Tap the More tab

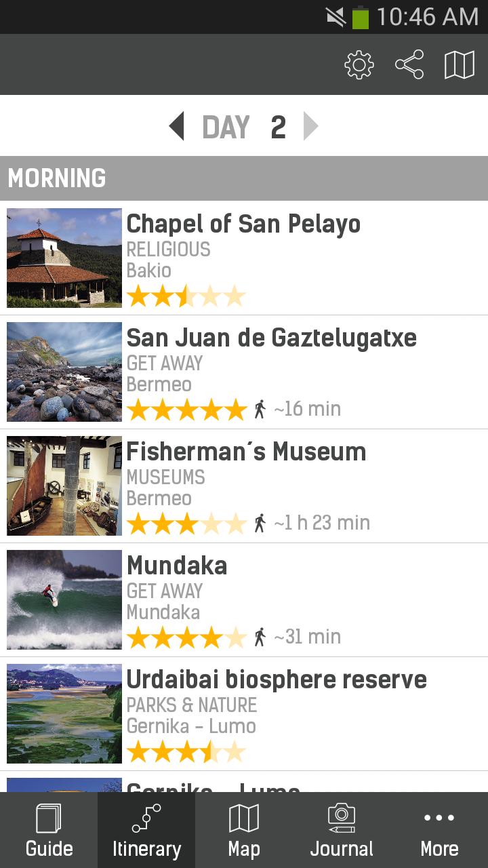point(439,830)
